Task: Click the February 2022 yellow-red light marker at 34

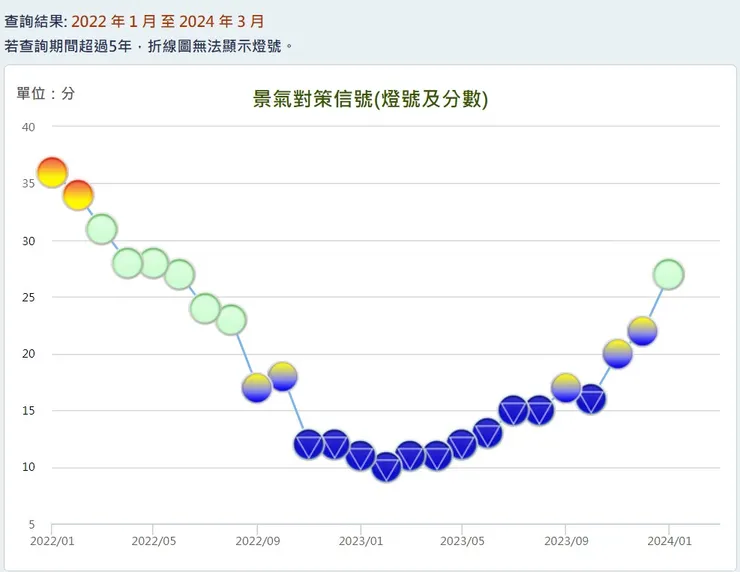Action: [x=78, y=195]
